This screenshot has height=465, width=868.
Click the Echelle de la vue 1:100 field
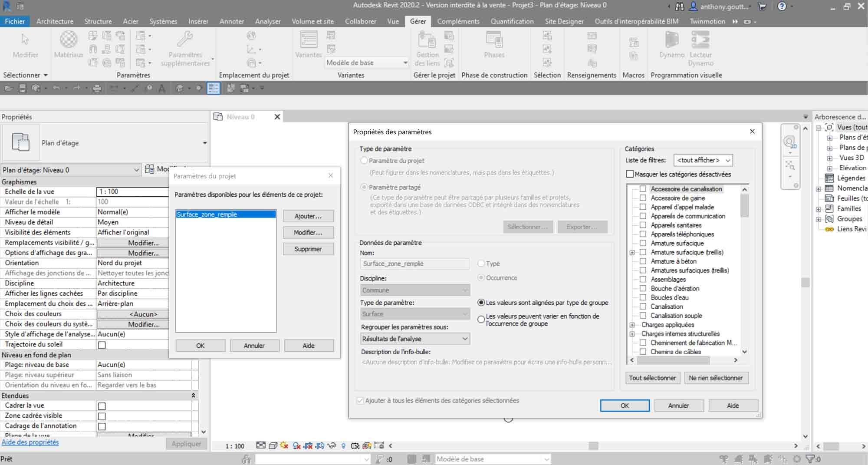[132, 191]
